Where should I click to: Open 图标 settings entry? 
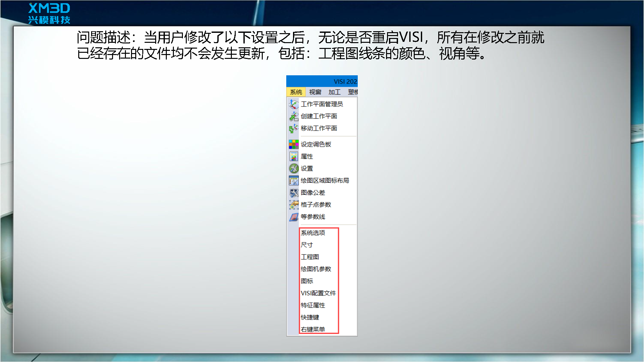click(307, 281)
